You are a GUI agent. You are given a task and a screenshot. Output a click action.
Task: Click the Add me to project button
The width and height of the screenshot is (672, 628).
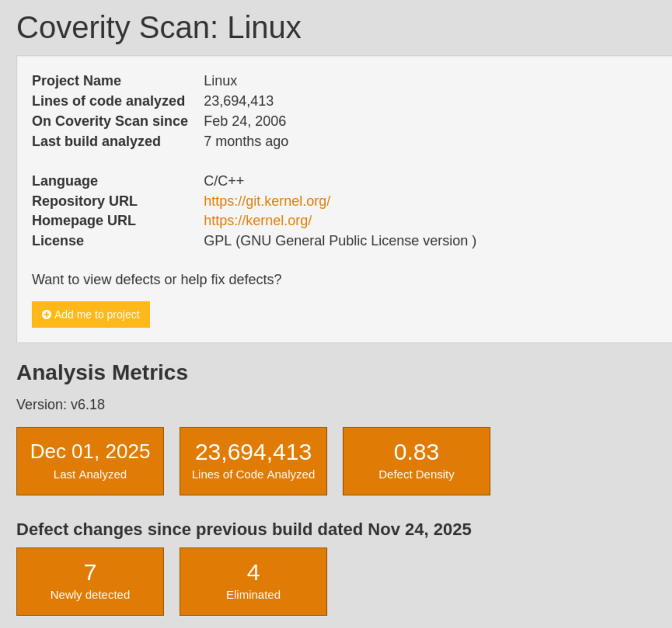(91, 314)
